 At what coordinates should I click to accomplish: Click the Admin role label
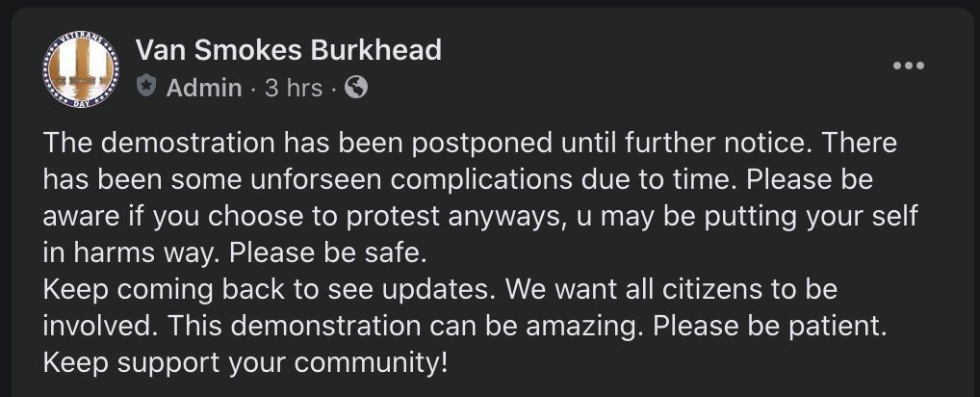click(203, 88)
